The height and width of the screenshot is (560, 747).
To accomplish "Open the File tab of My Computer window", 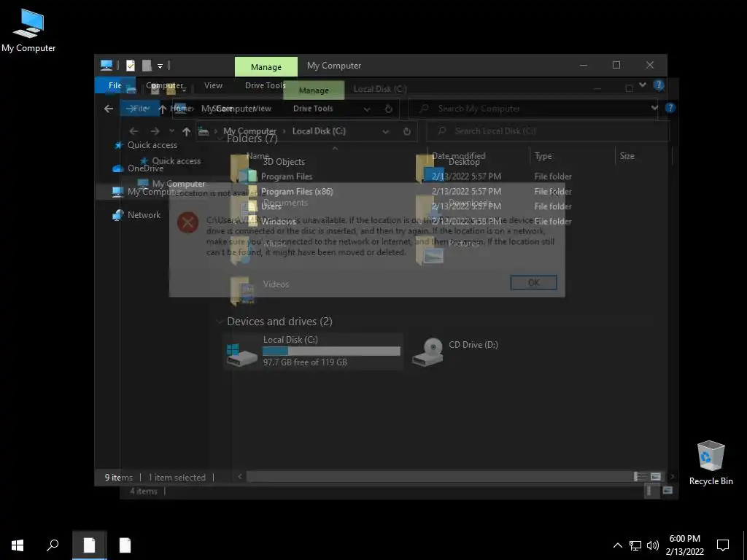I will point(115,85).
